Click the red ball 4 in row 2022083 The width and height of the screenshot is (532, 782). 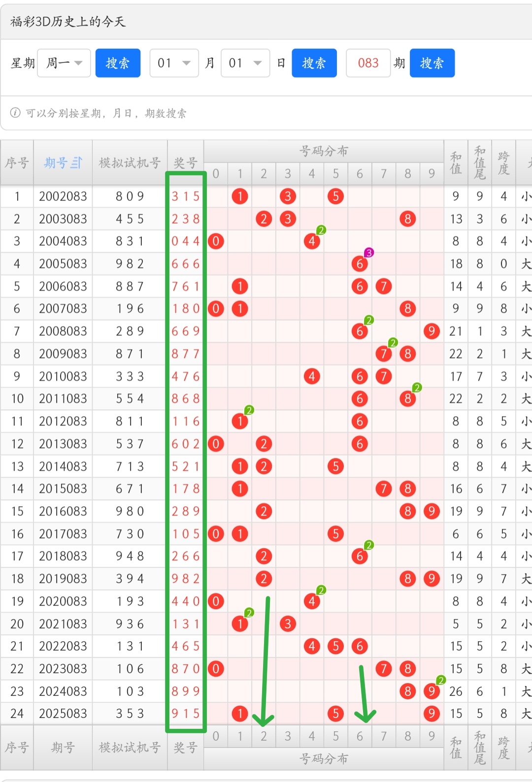tap(312, 647)
